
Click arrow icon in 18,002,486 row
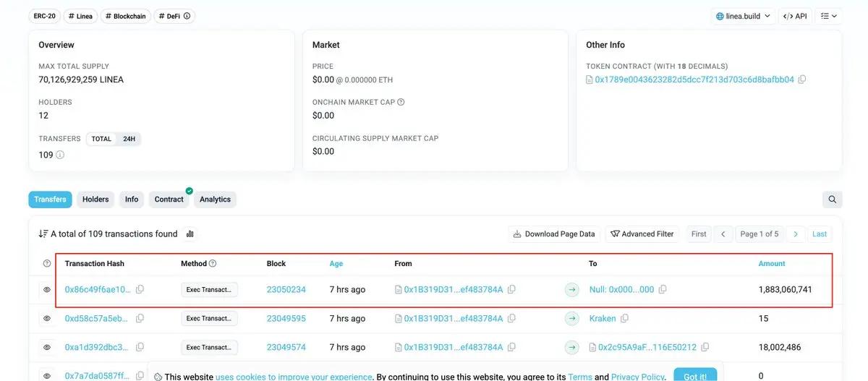(572, 347)
